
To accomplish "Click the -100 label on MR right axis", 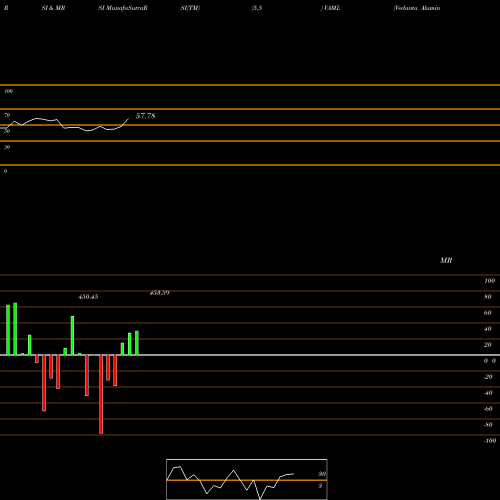I will coord(490,441).
